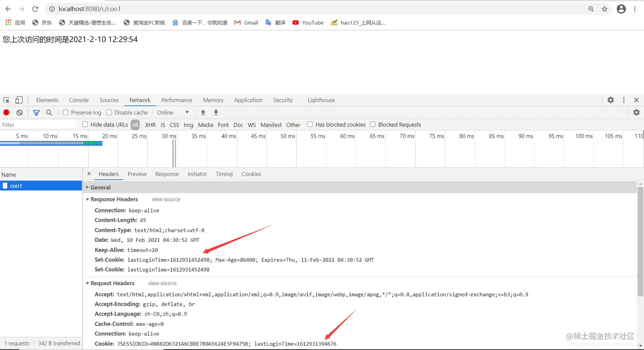The height and width of the screenshot is (350, 644).
Task: Open Chrome's three-dot menu
Action: [x=635, y=9]
